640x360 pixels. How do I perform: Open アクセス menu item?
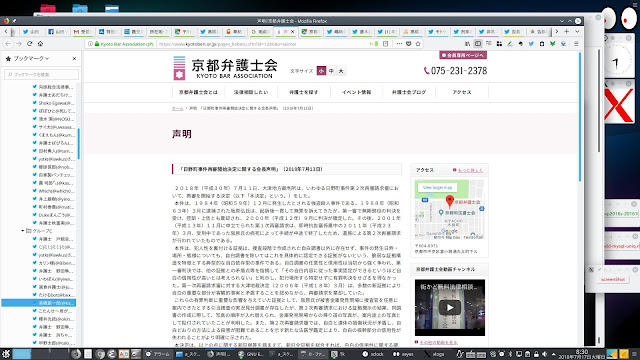[462, 92]
